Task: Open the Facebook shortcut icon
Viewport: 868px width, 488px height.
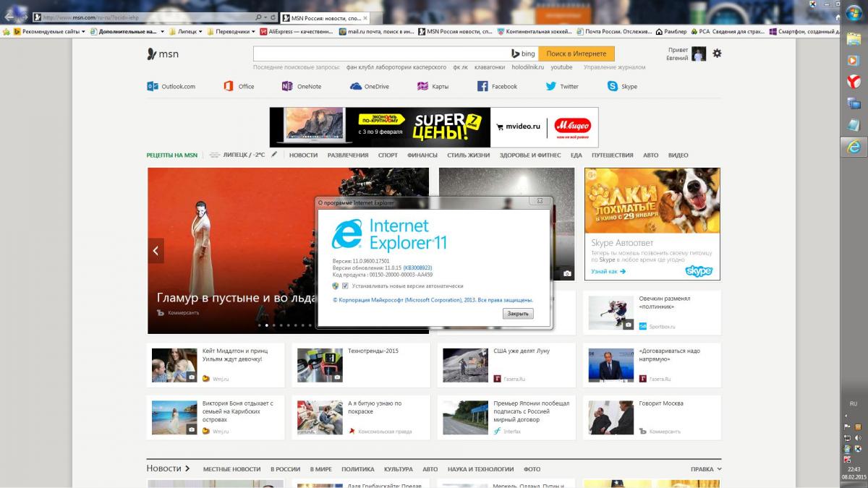Action: coord(482,86)
